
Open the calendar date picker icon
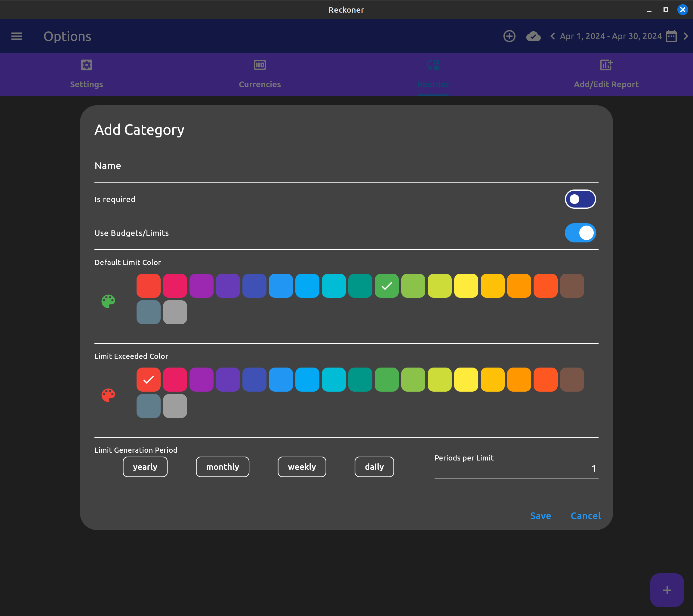click(671, 36)
